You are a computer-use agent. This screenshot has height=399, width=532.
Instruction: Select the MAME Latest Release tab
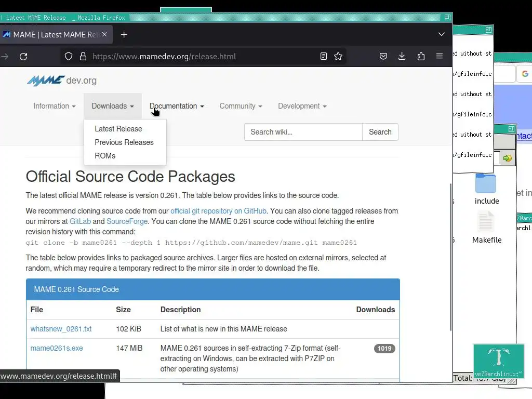click(56, 34)
